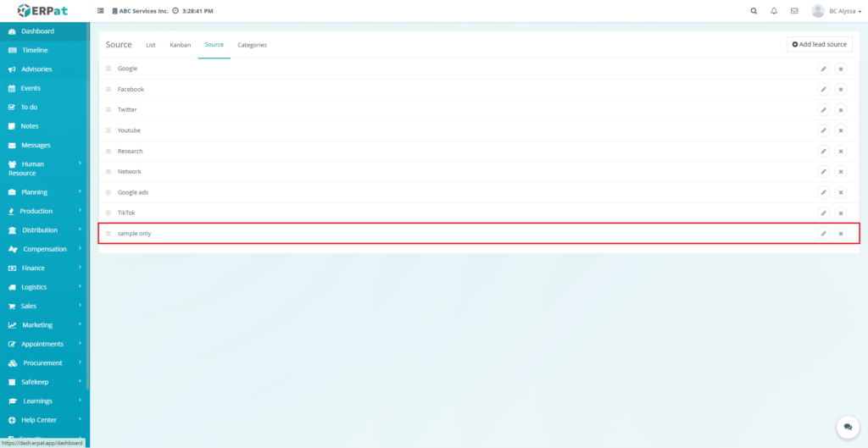Expand the Learnings sidebar menu
Screen dimensions: 868x448
coord(45,401)
